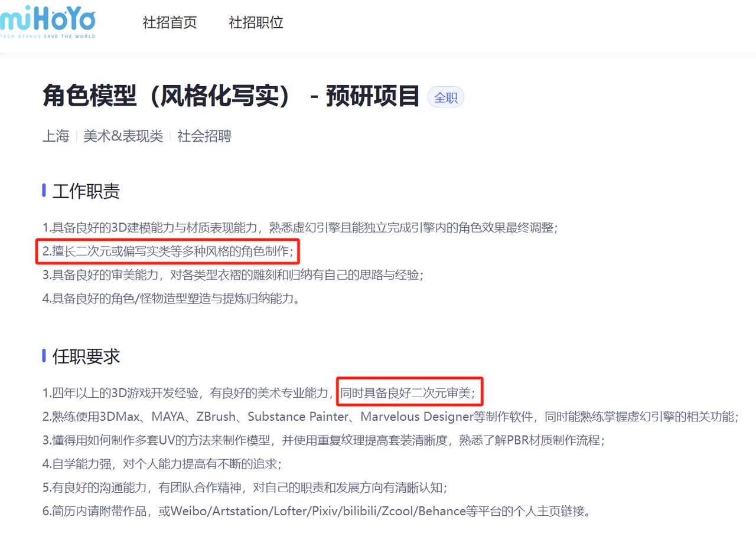The height and width of the screenshot is (540, 756).
Task: Click the job title 角色模型（风格化写实）- 预研项目
Action: (231, 96)
